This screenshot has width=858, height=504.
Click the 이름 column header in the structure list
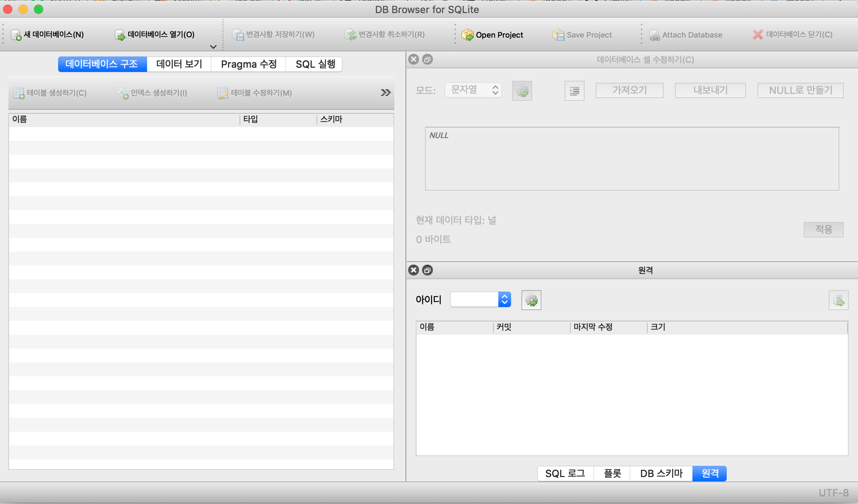pyautogui.click(x=20, y=119)
